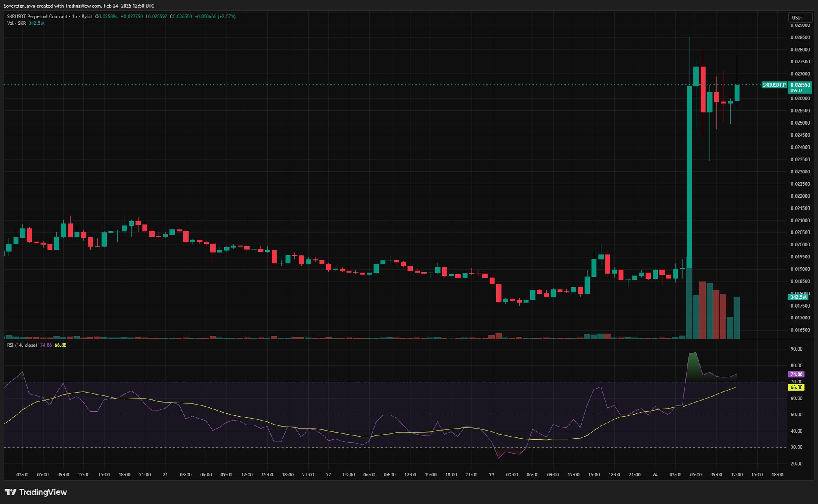This screenshot has height=504, width=818.
Task: Click date marker 23 on time axis
Action: point(492,475)
